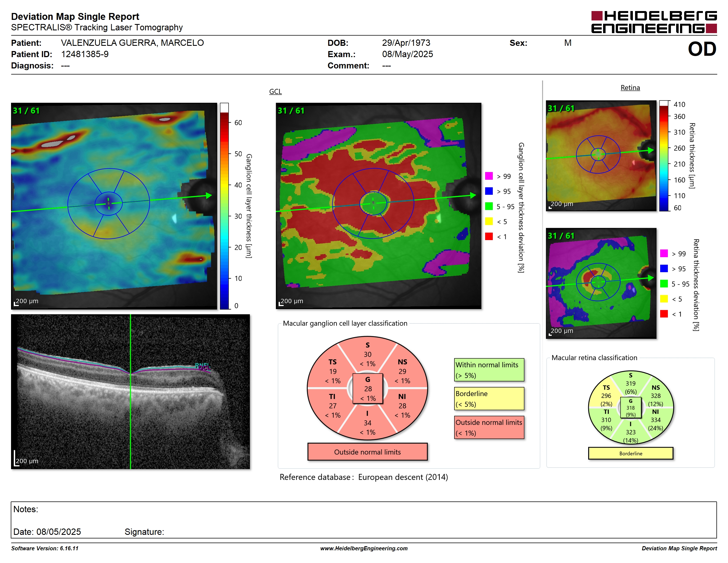Click the retina thickness map thumbnail
This screenshot has width=728, height=563.
coord(601,156)
